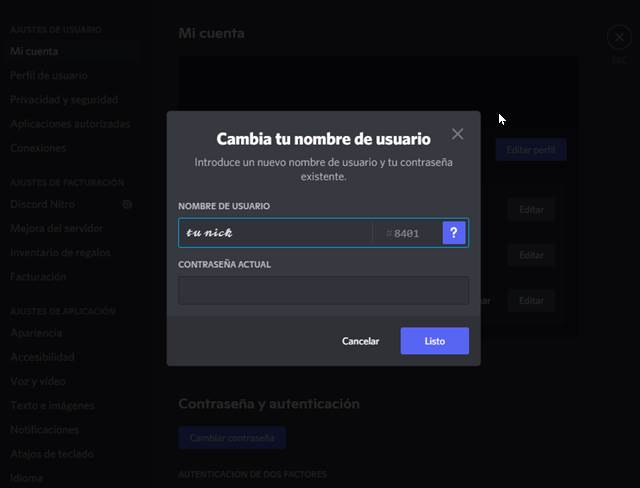Click the 'CONTRASEÑA ACTUAL' field label
This screenshot has width=640, height=488.
pyautogui.click(x=224, y=264)
